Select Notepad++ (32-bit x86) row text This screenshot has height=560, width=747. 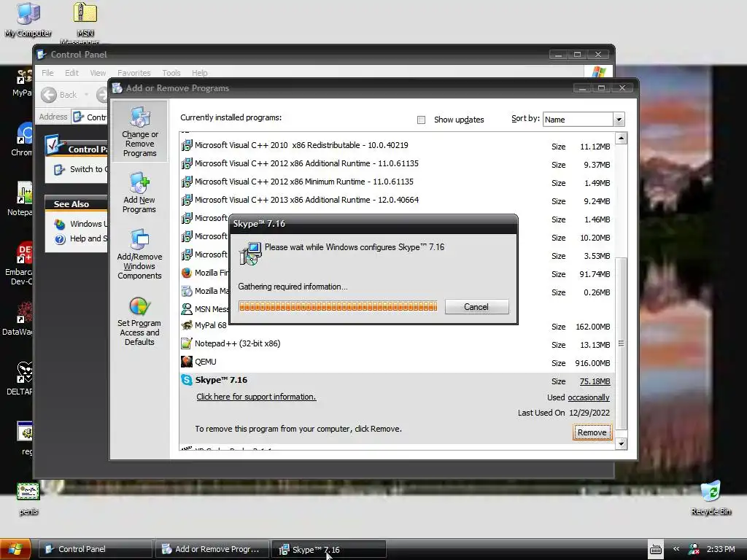tap(237, 343)
